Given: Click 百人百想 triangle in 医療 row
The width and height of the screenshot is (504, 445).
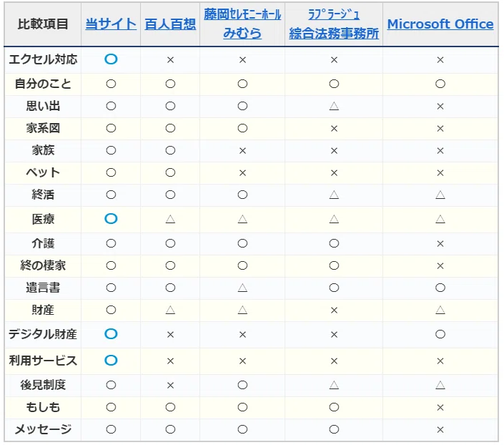Looking at the screenshot, I should (x=170, y=220).
